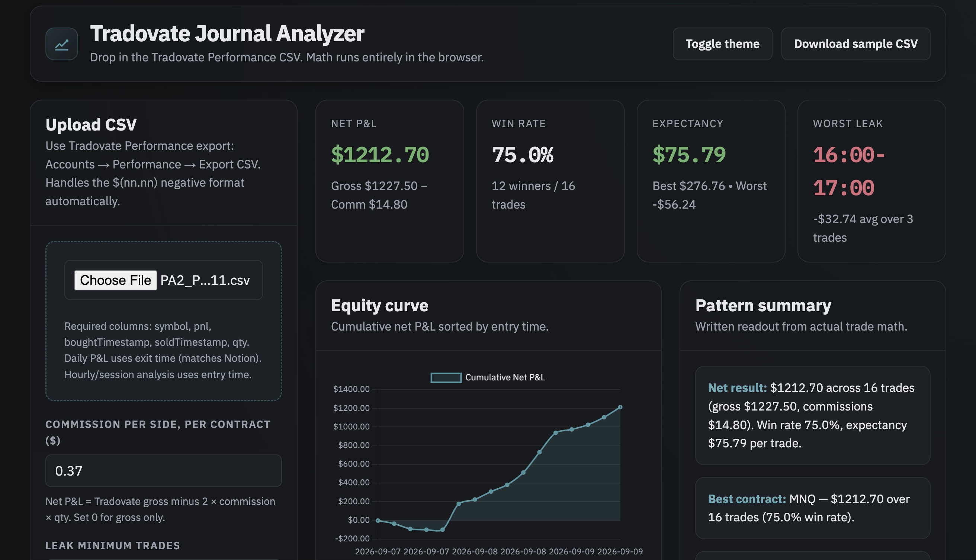Select the Tradovate Journal Analyzer heading
The height and width of the screenshot is (560, 976).
point(227,33)
